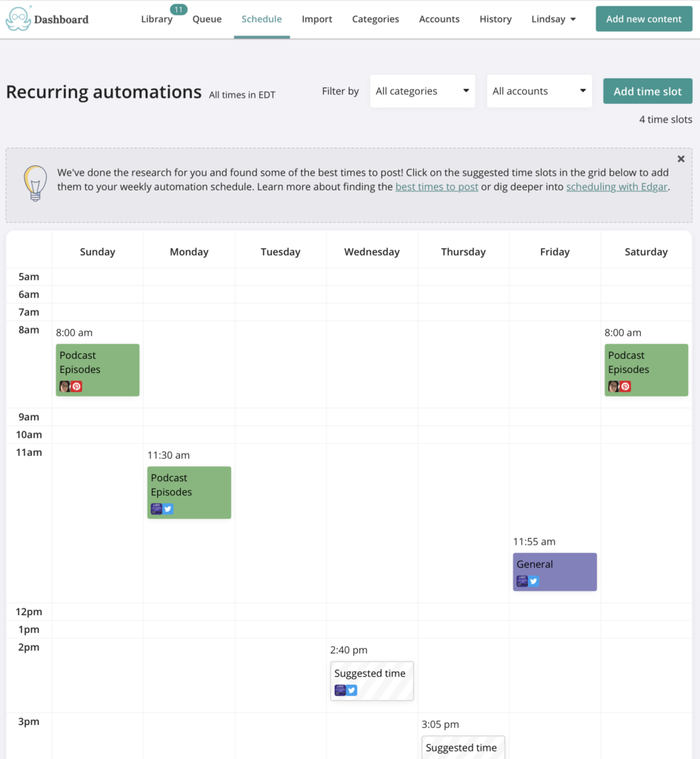
Task: Click Add time slot
Action: (647, 90)
